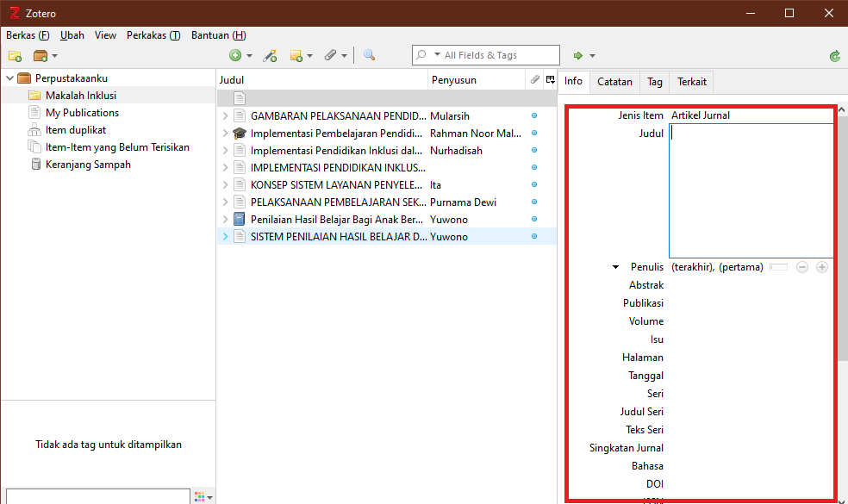Sort by the Penyusun column header
This screenshot has width=848, height=504.
477,80
